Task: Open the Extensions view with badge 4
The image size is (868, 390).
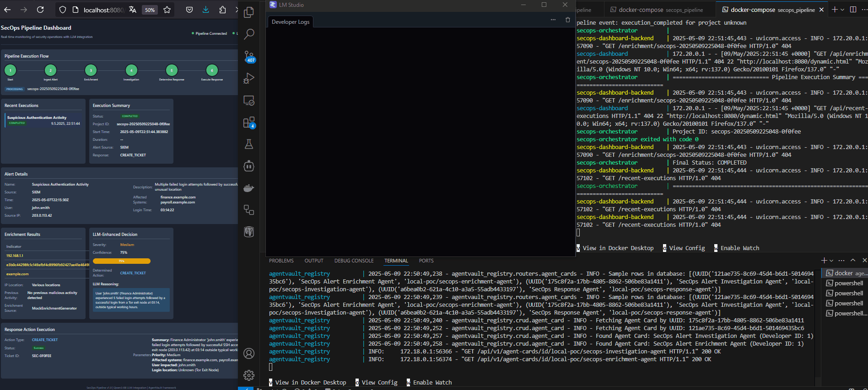Action: [249, 122]
